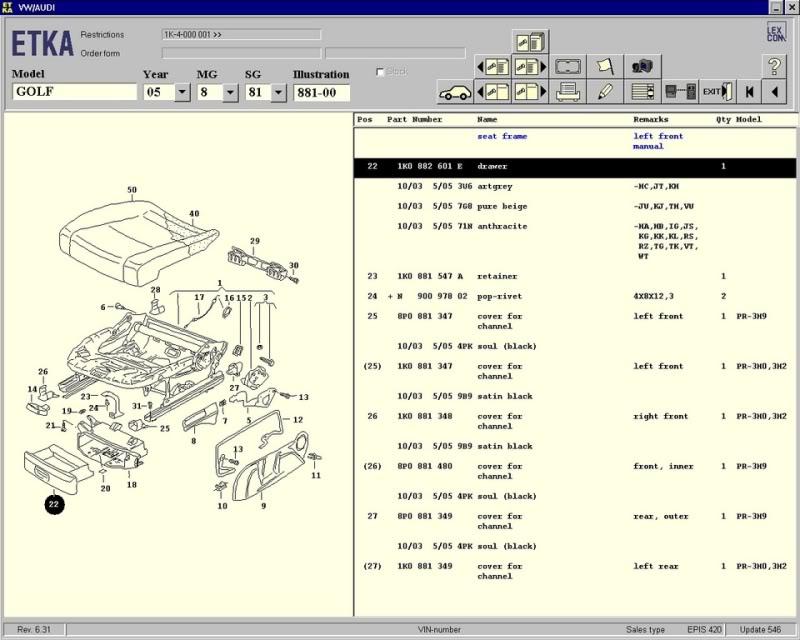Select part 1K0 881 349 cover for channel
Viewport: 800px width, 640px height.
(575, 572)
